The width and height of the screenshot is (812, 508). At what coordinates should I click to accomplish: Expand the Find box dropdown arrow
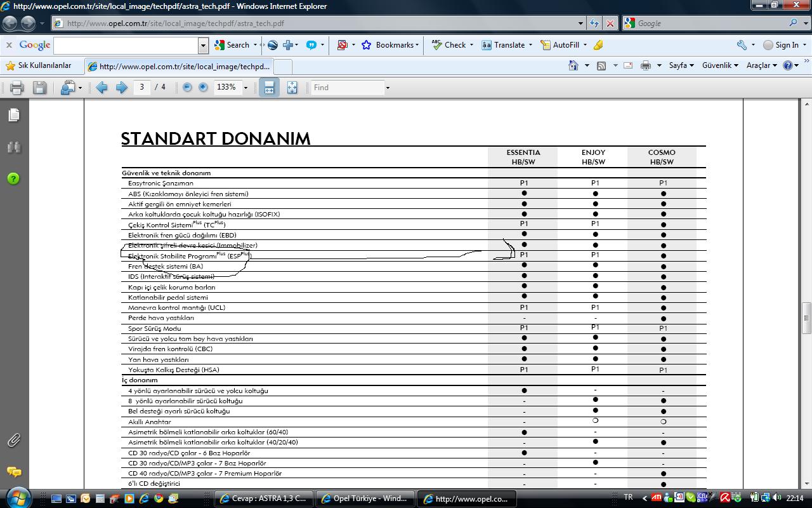(x=388, y=88)
